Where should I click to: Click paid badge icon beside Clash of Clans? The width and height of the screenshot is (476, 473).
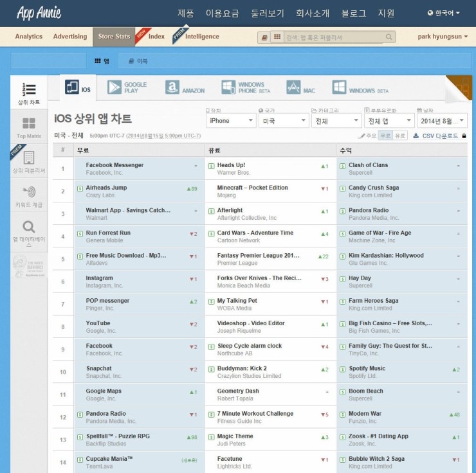[342, 166]
